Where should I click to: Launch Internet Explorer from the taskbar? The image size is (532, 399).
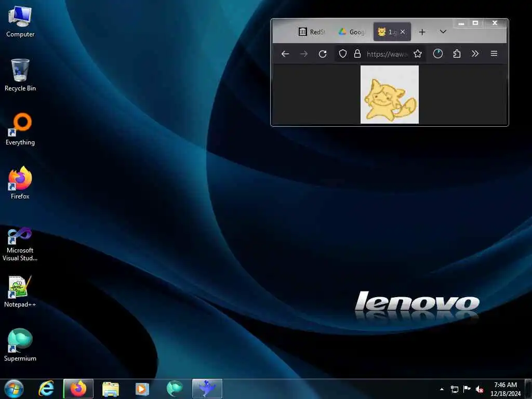(46, 389)
